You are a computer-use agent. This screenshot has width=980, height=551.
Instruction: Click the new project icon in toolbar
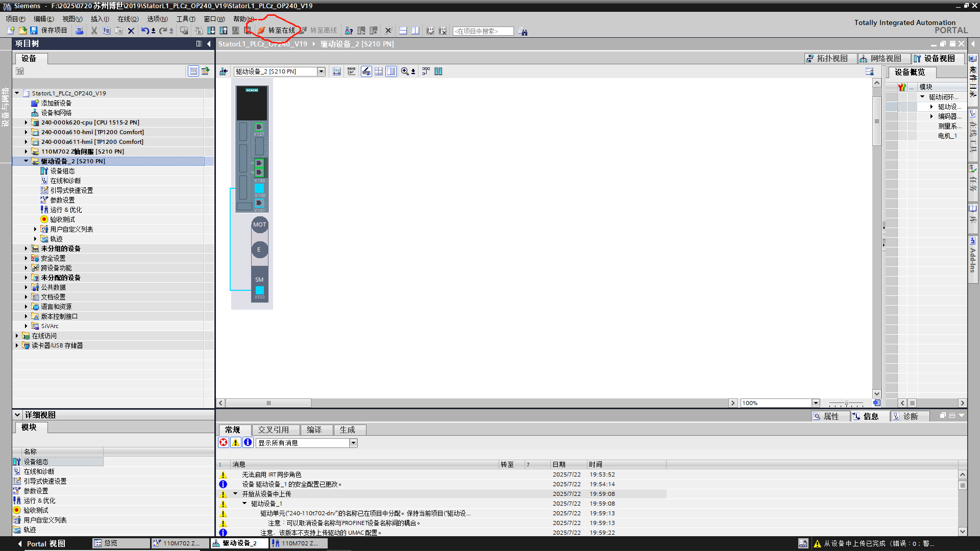point(11,31)
